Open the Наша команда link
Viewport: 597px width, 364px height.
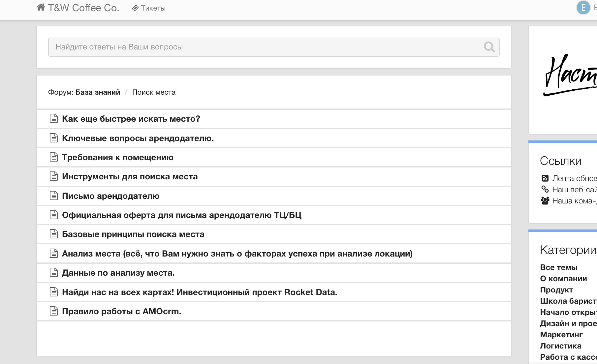(x=575, y=201)
